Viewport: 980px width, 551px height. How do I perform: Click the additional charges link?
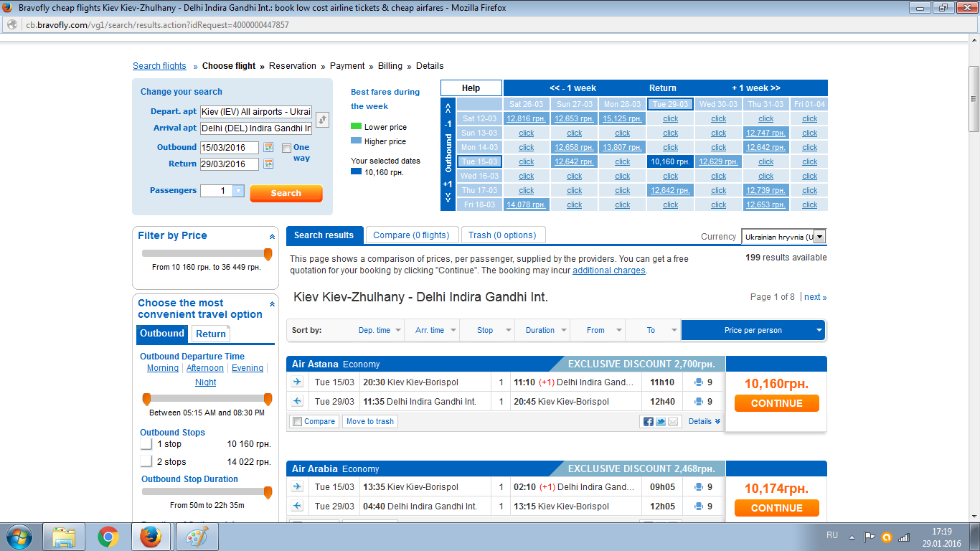[609, 270]
